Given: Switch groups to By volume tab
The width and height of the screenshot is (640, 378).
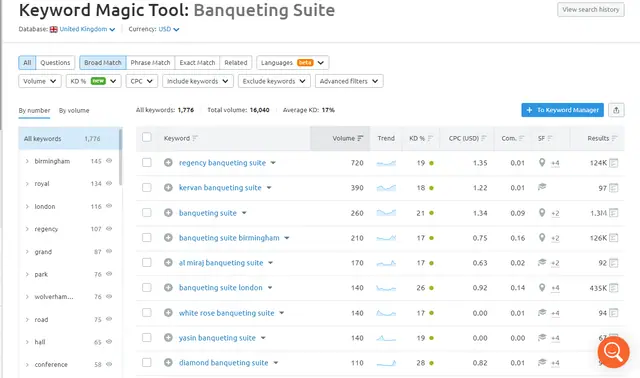Looking at the screenshot, I should 74,111.
